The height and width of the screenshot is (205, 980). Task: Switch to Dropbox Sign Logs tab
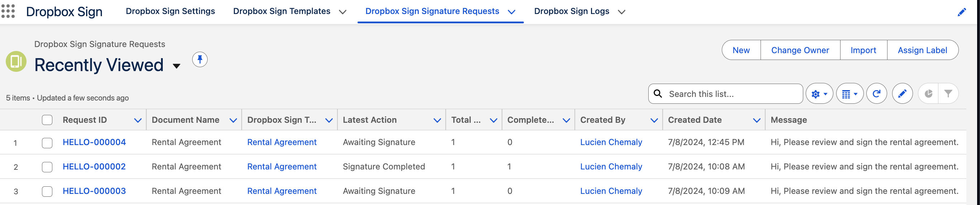(572, 11)
